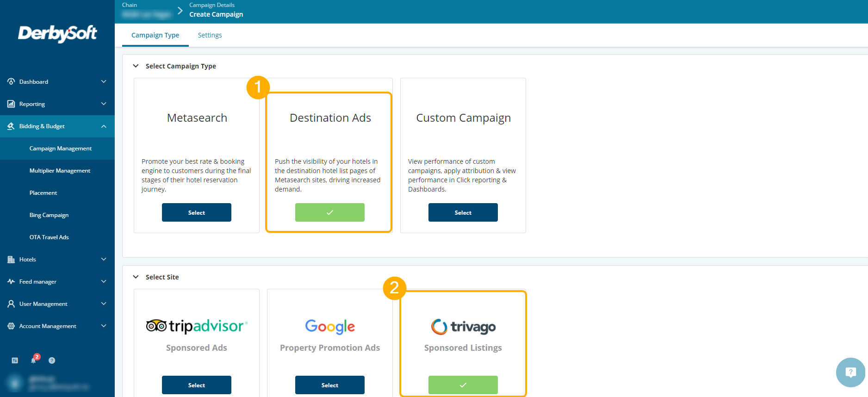Viewport: 868px width, 397px height.
Task: Toggle the trivago green checkmark
Action: tap(463, 385)
